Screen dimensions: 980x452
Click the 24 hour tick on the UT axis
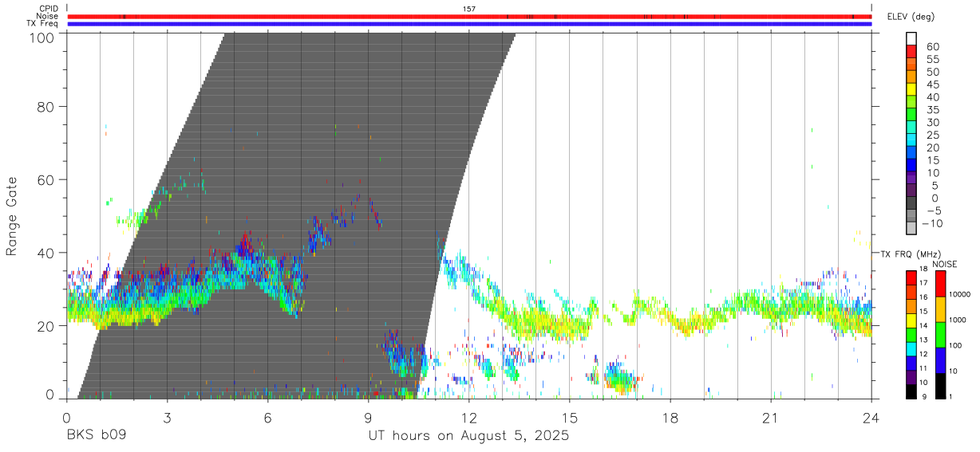(871, 418)
